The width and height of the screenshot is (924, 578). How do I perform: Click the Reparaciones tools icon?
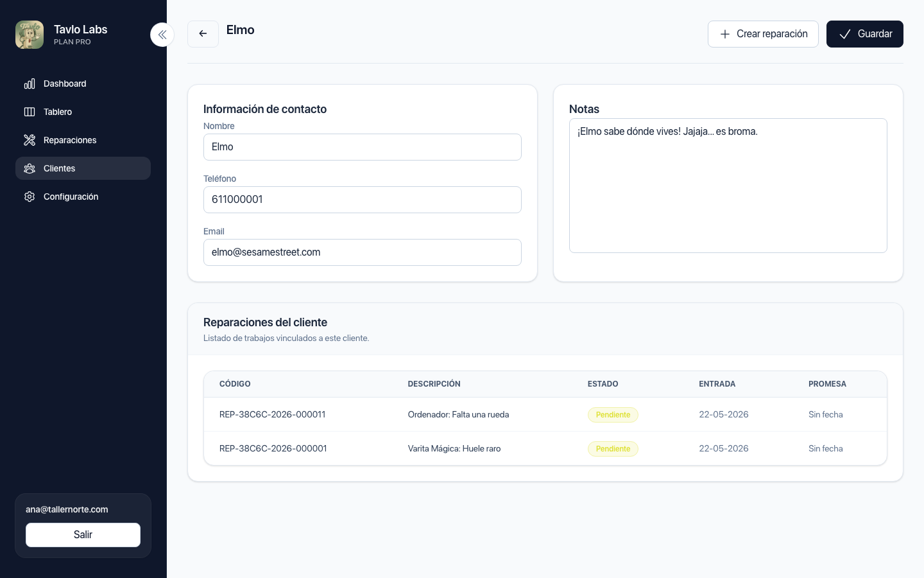coord(30,140)
